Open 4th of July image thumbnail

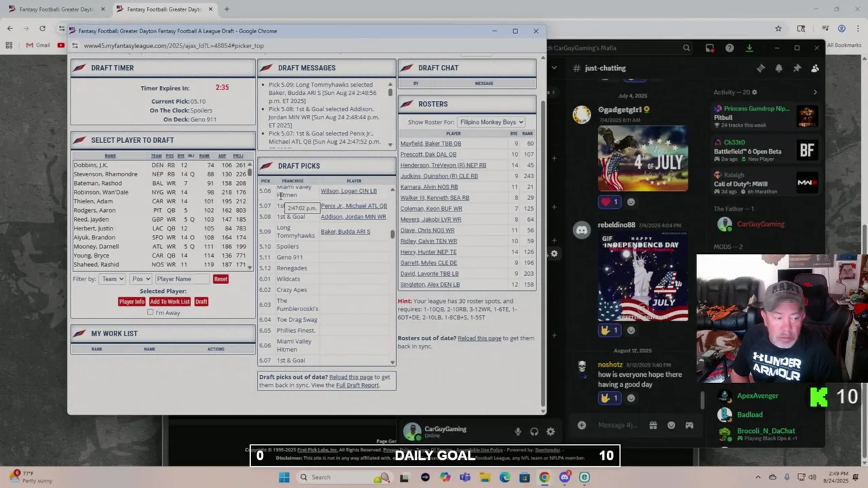coord(643,158)
